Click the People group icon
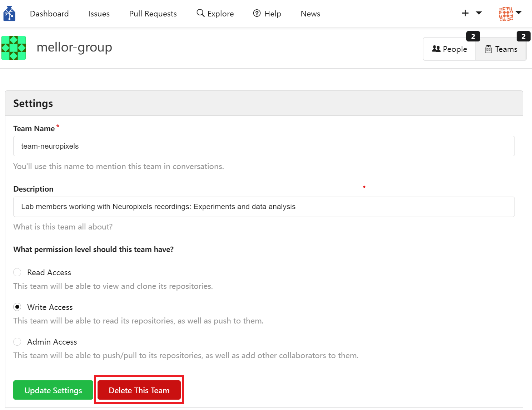The image size is (532, 410). pos(436,49)
